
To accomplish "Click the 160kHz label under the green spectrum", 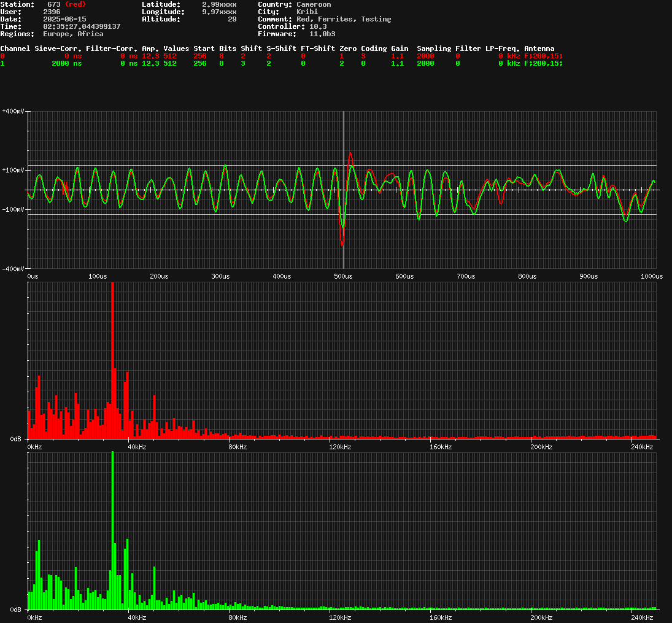I will (x=441, y=618).
